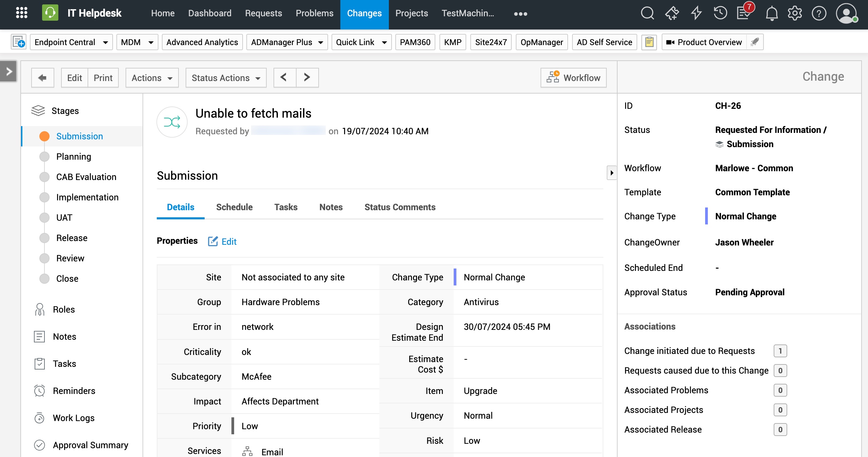Expand the Endpoint Central dropdown
Image resolution: width=868 pixels, height=457 pixels.
71,42
